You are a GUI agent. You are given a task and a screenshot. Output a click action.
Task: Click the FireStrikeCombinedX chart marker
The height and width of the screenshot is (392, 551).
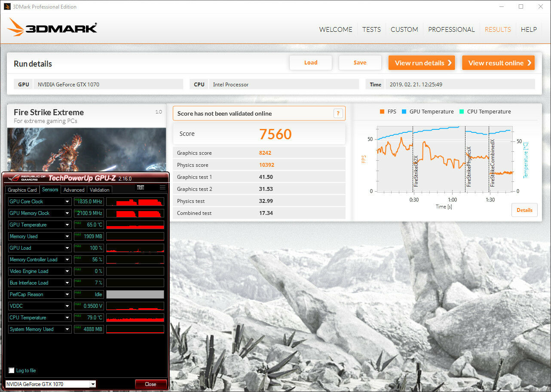coord(493,163)
